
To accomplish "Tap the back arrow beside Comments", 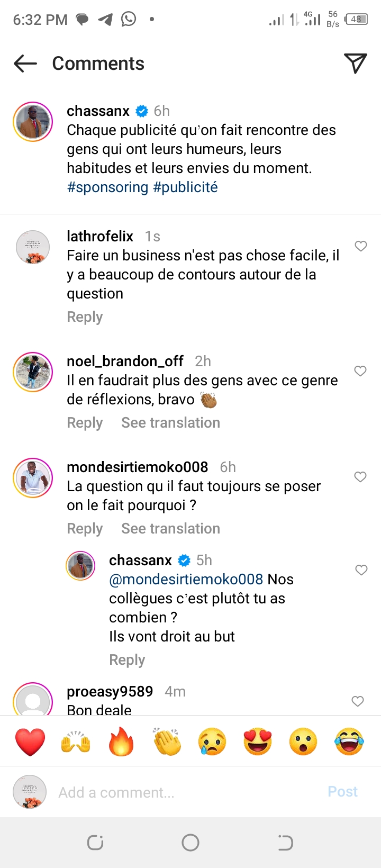I will tap(25, 64).
